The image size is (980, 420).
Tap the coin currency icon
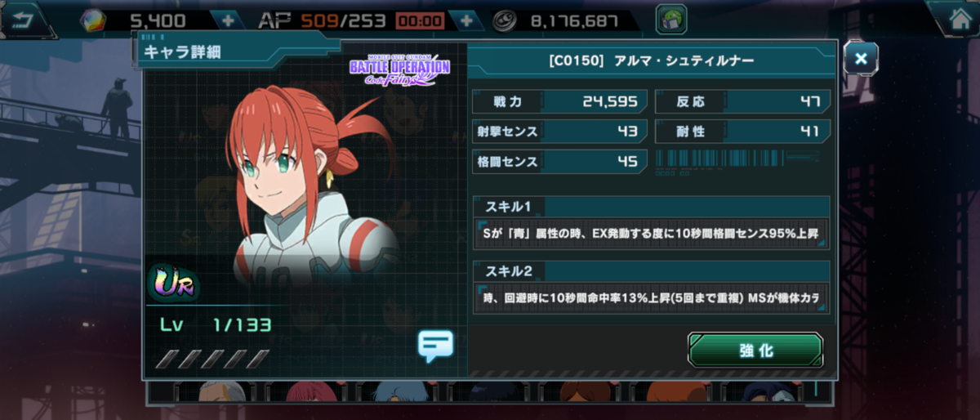509,20
